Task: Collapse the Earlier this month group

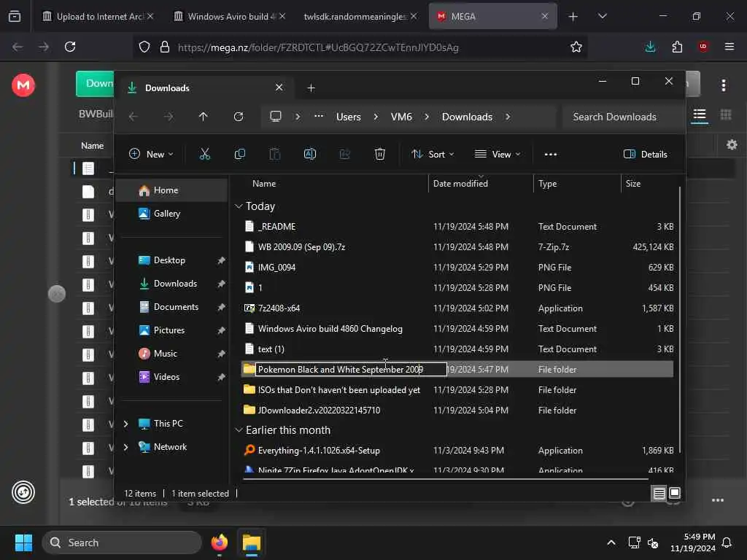Action: coord(239,430)
